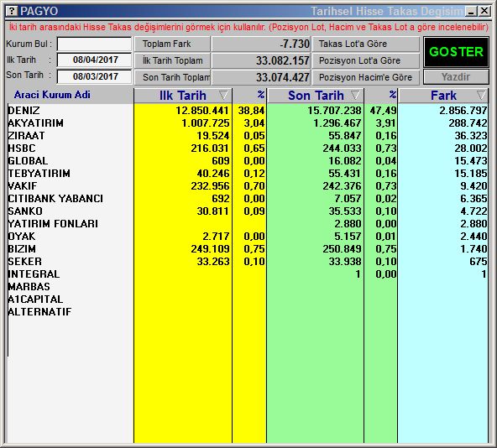Select the INTEGRAL row
The width and height of the screenshot is (497, 448).
coord(248,273)
